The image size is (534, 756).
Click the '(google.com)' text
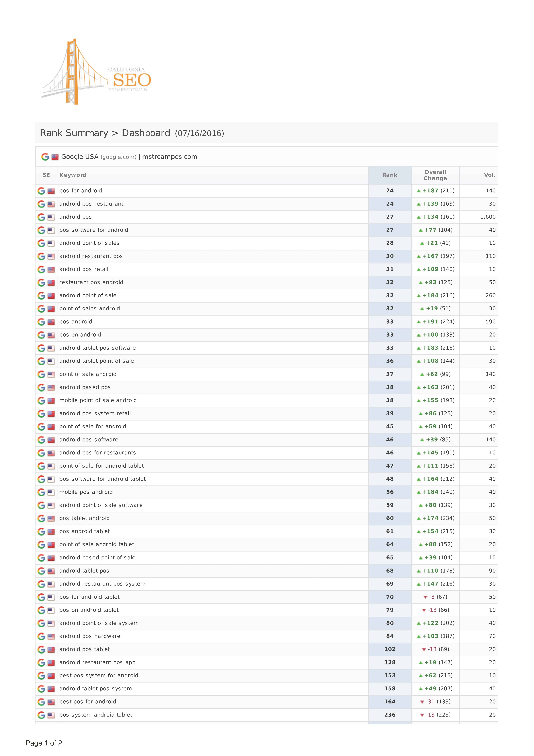tap(118, 157)
